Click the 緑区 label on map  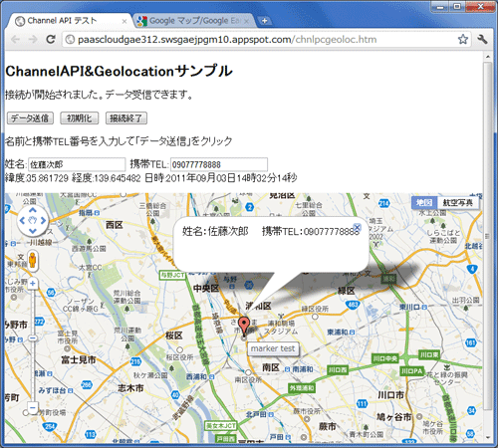(347, 291)
